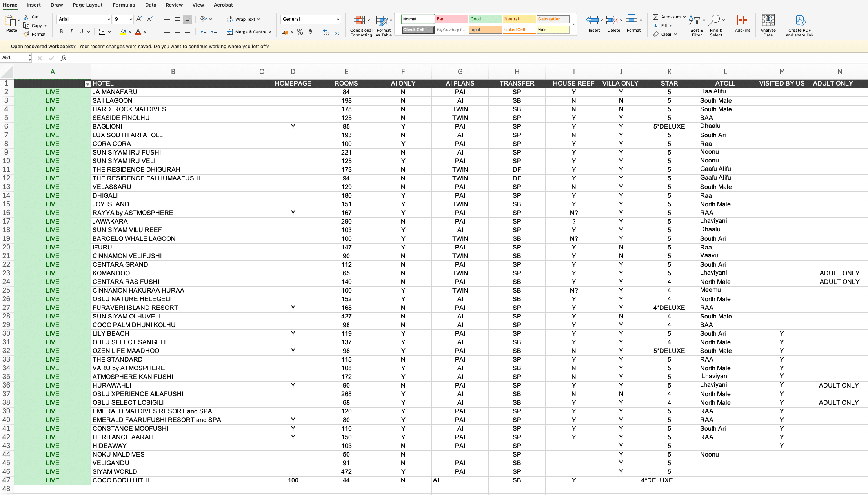This screenshot has width=868, height=495.
Task: Switch to the Draw tab
Action: [56, 5]
